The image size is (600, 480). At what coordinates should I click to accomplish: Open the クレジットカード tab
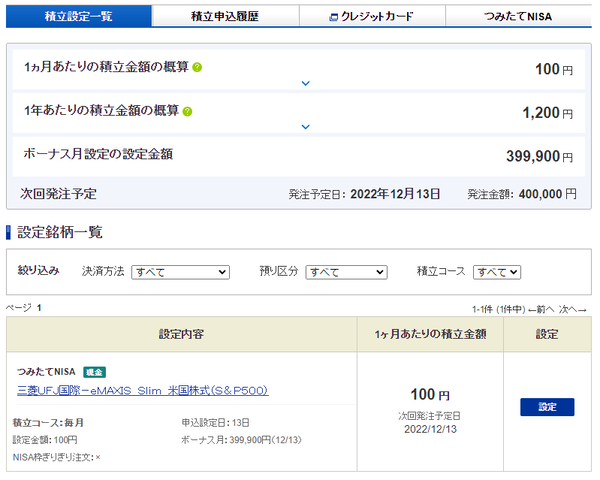(372, 16)
